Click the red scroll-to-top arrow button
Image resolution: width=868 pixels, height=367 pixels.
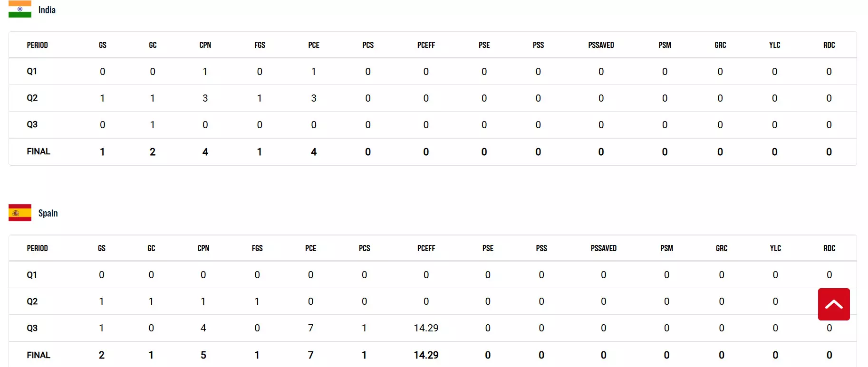(833, 304)
